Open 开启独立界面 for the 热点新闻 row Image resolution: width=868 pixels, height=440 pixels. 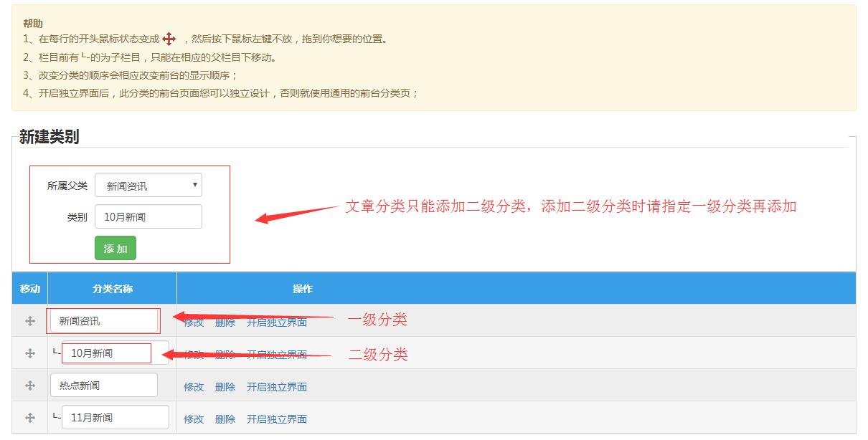click(277, 387)
